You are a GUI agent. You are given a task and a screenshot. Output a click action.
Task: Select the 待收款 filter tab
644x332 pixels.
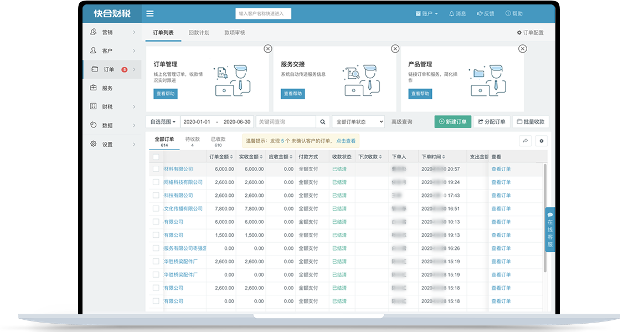point(192,142)
